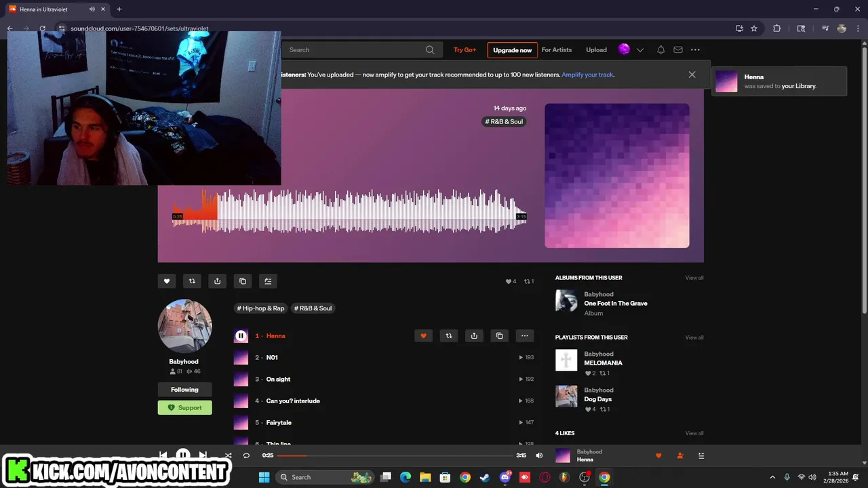Open Windows Start menu
Viewport: 868px width, 488px height.
(264, 477)
